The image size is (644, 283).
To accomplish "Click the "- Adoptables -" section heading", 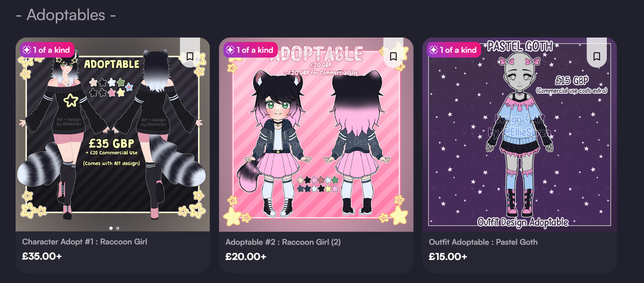I will point(66,15).
